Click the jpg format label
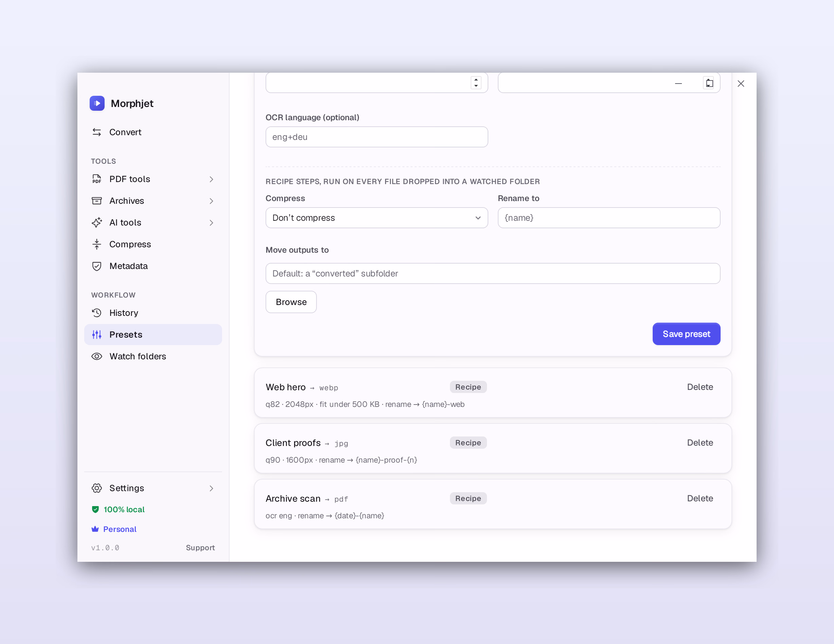 (341, 444)
